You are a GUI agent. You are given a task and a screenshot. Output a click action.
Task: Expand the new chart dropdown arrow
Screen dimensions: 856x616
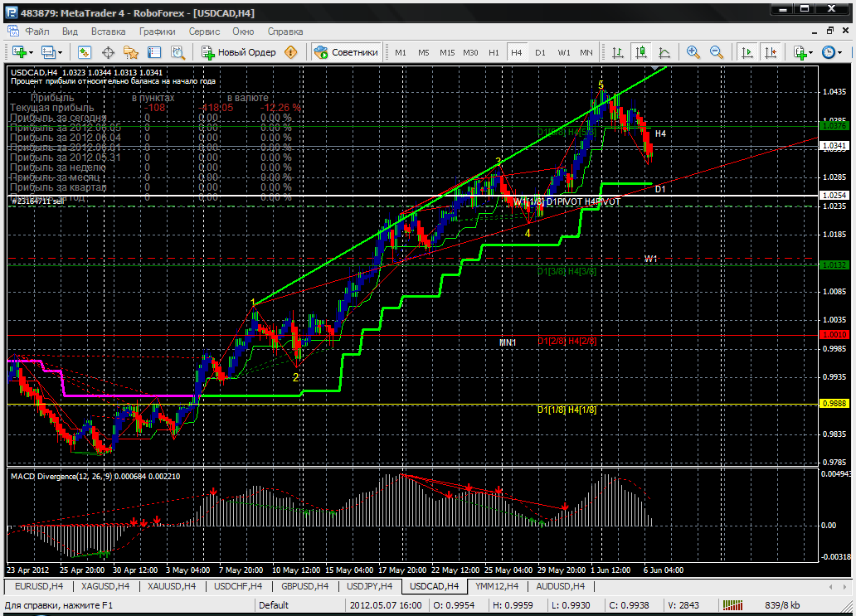32,53
